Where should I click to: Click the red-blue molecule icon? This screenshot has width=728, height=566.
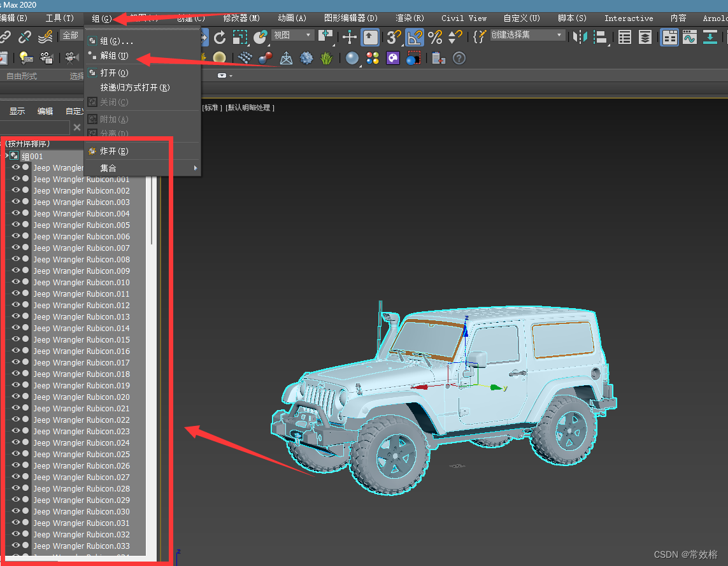click(x=265, y=58)
